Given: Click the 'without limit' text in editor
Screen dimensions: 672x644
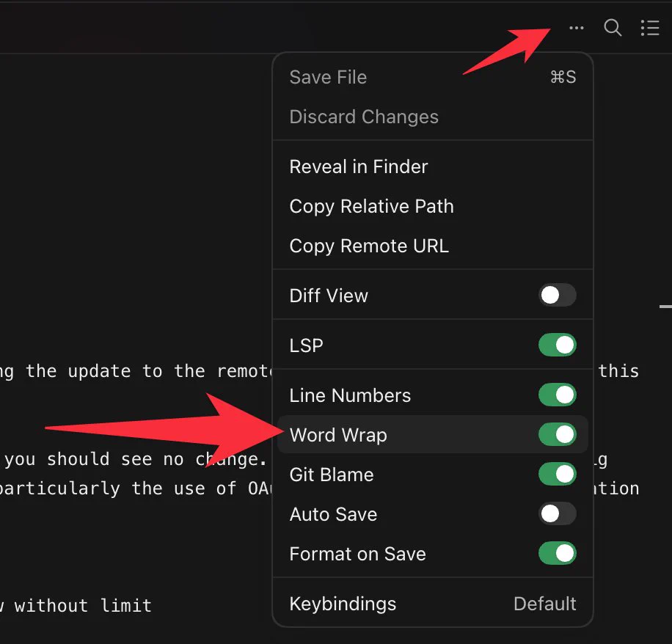Looking at the screenshot, I should pyautogui.click(x=83, y=606).
